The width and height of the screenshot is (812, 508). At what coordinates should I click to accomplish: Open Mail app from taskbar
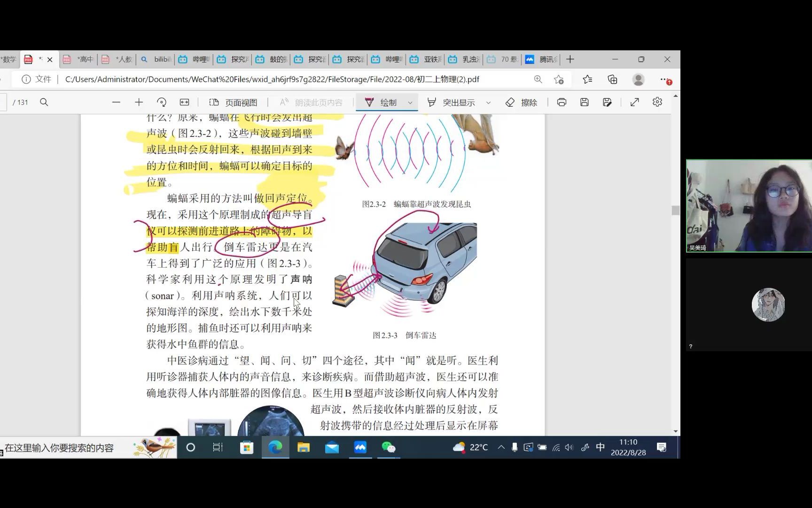click(332, 447)
